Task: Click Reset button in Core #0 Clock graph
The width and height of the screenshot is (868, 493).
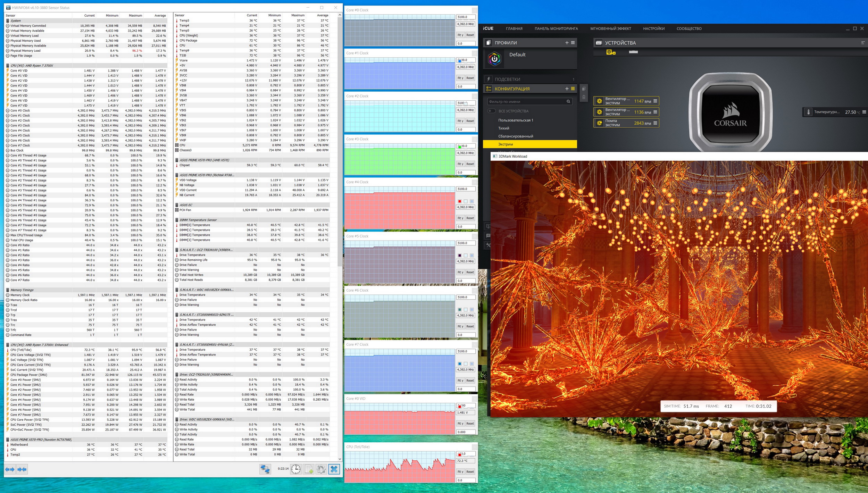Action: (470, 35)
